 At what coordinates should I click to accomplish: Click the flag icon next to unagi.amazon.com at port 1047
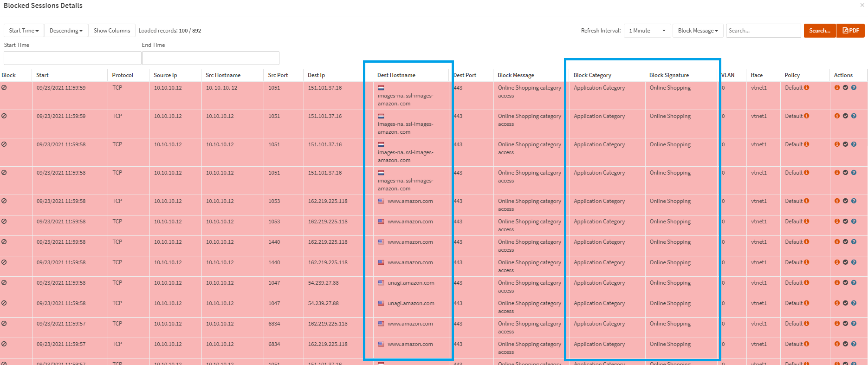(x=381, y=283)
